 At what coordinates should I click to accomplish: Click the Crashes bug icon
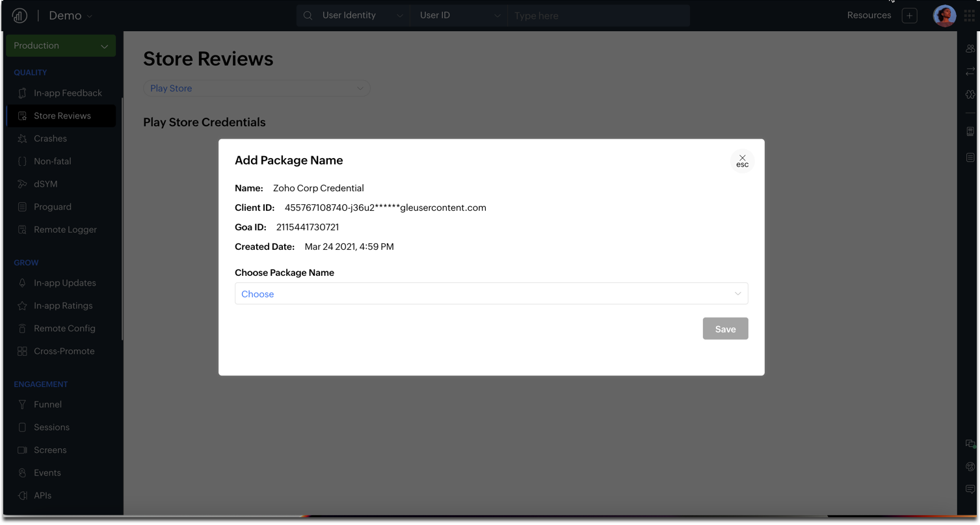[22, 139]
